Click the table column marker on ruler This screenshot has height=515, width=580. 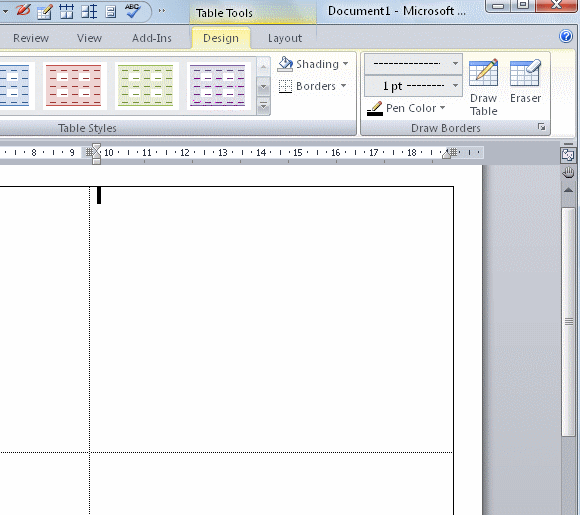pyautogui.click(x=90, y=152)
